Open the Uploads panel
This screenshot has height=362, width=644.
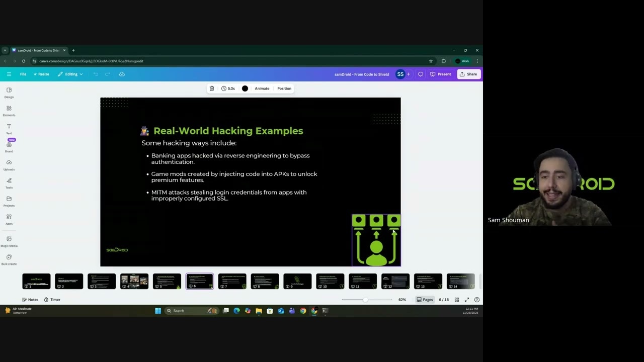9,165
